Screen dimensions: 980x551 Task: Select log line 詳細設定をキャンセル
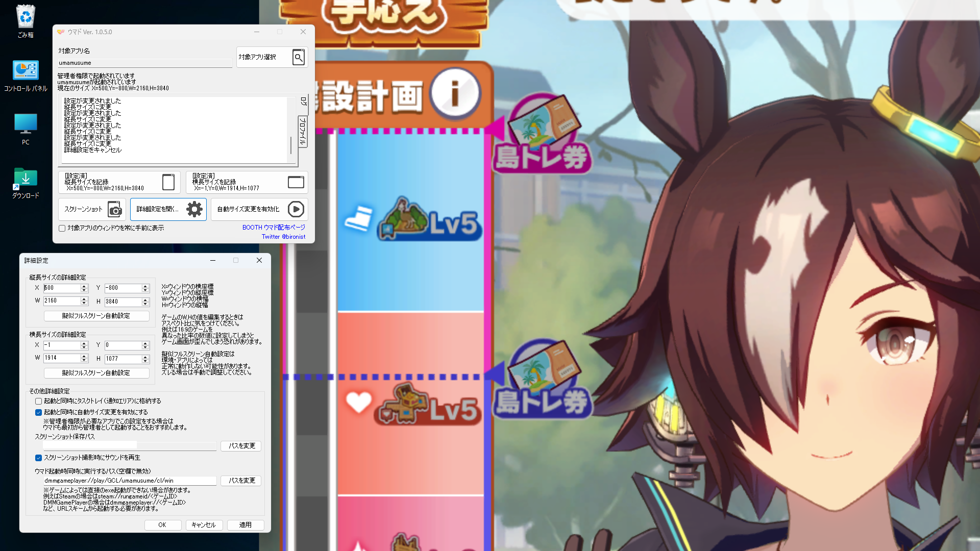click(x=93, y=151)
